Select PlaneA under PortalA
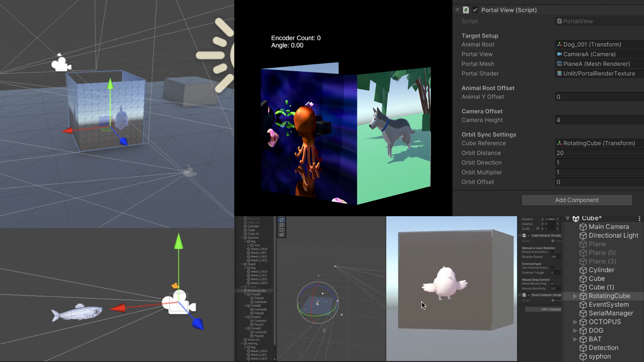The width and height of the screenshot is (644, 362). point(259,298)
